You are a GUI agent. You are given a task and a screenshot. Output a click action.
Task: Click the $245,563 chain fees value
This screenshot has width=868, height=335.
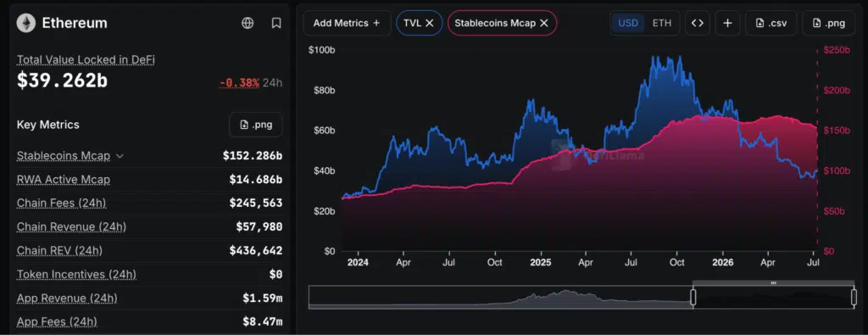[256, 204]
